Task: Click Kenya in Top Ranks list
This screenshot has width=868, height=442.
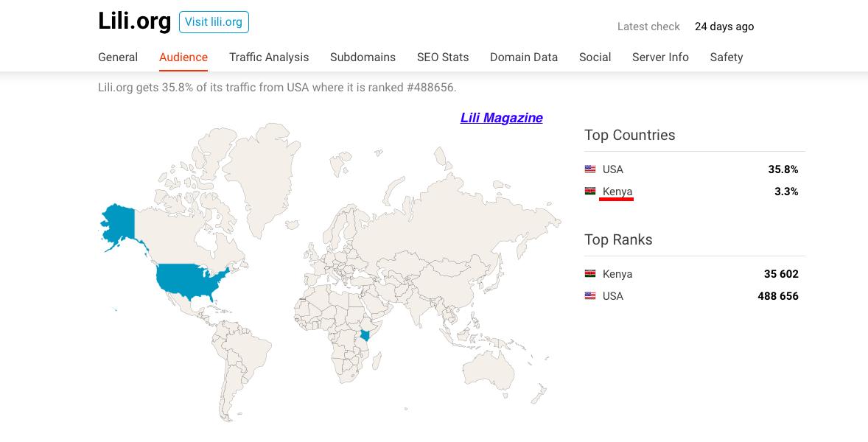Action: 617,274
